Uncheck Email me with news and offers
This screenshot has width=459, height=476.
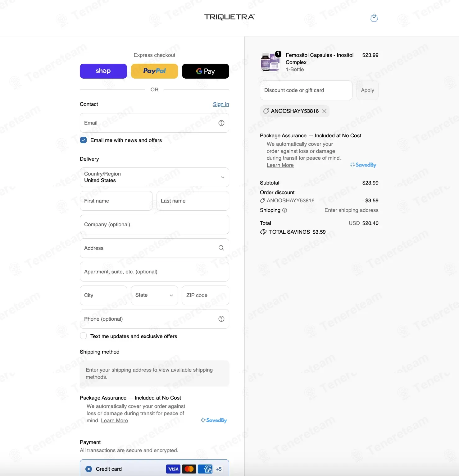tap(83, 140)
